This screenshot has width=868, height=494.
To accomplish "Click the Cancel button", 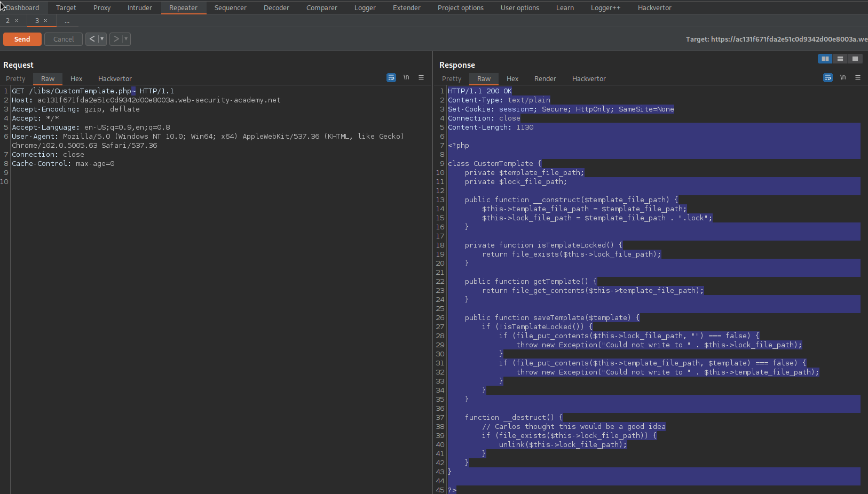I will point(64,39).
